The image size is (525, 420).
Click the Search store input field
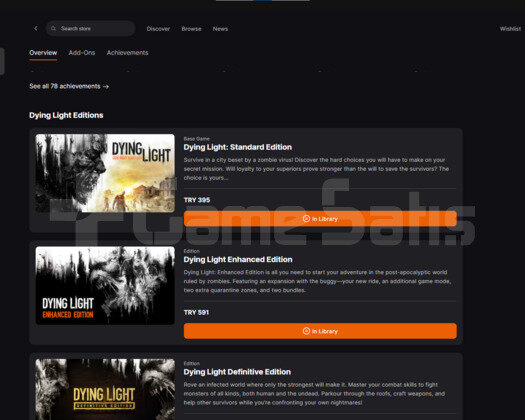pos(90,28)
